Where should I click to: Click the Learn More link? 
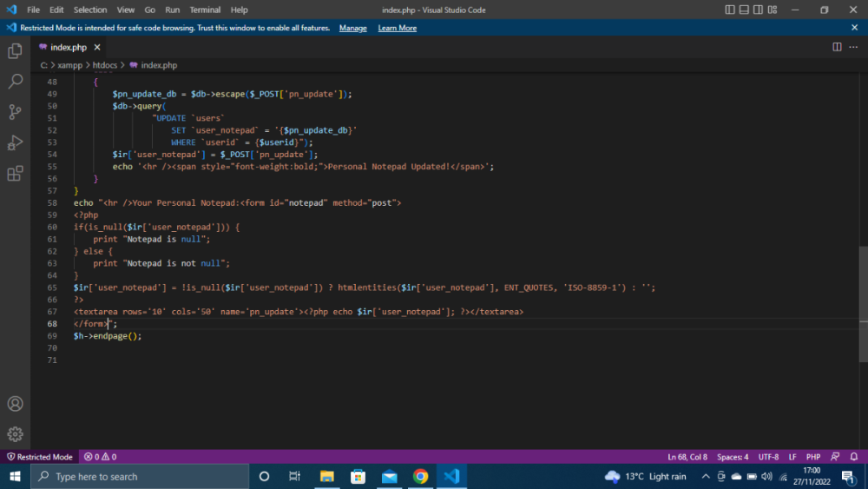click(x=397, y=28)
